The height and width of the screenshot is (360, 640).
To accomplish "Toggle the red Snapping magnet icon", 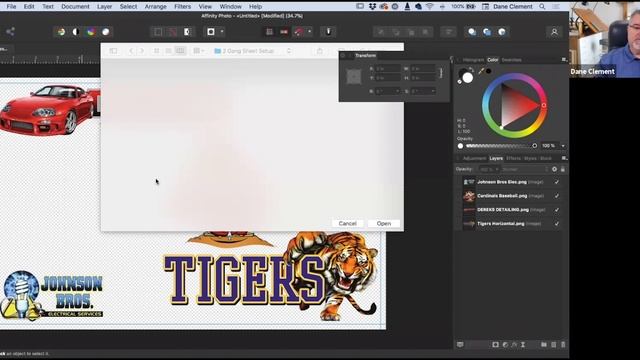I will click(x=299, y=32).
